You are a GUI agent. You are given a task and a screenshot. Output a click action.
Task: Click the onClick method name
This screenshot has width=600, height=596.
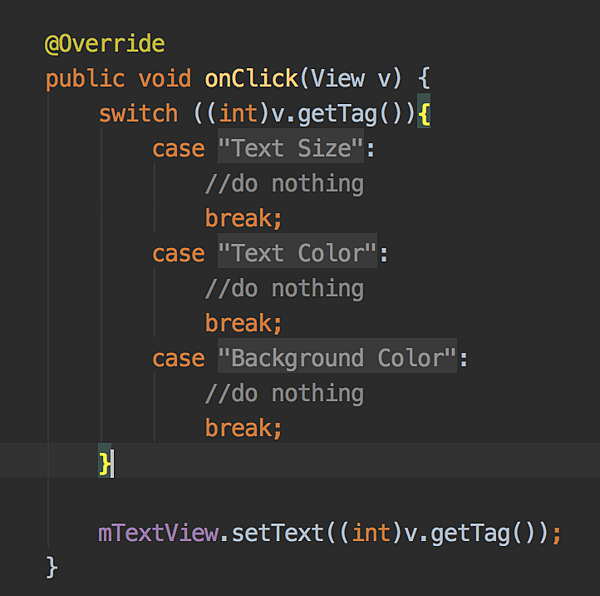click(251, 78)
